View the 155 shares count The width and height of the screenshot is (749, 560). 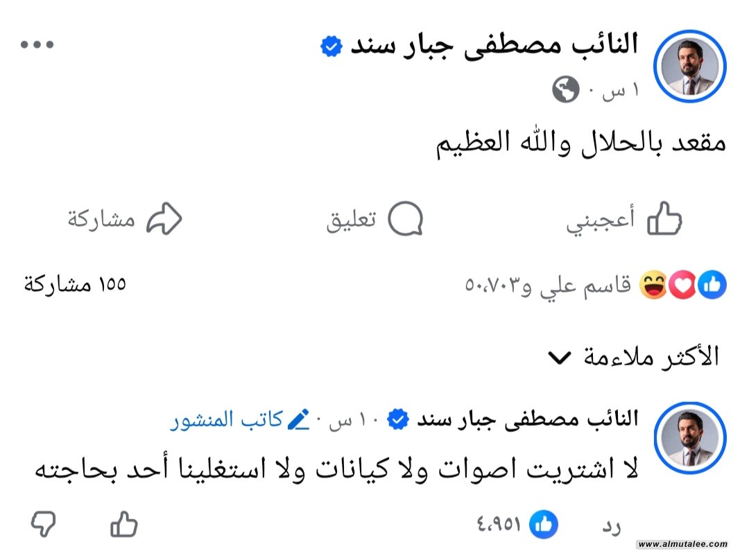click(75, 284)
